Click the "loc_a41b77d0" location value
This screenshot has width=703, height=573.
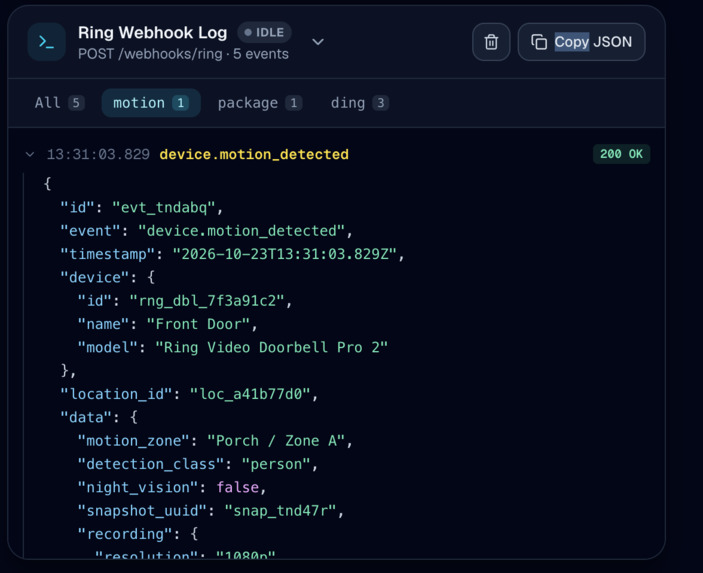tap(250, 394)
